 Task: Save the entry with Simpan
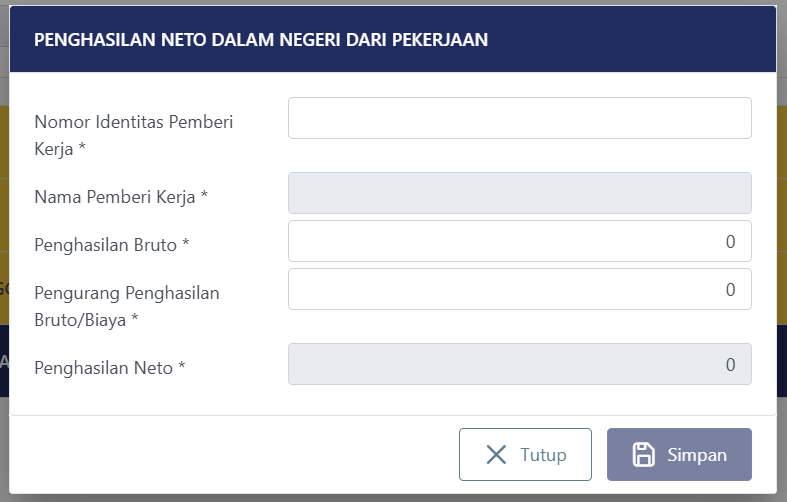tap(679, 455)
